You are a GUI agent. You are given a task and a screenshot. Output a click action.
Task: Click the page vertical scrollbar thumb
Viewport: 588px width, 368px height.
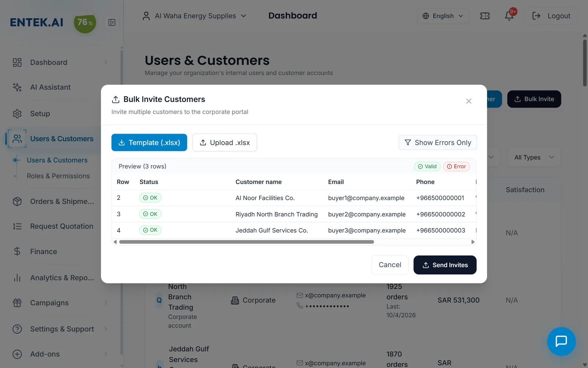click(x=585, y=63)
